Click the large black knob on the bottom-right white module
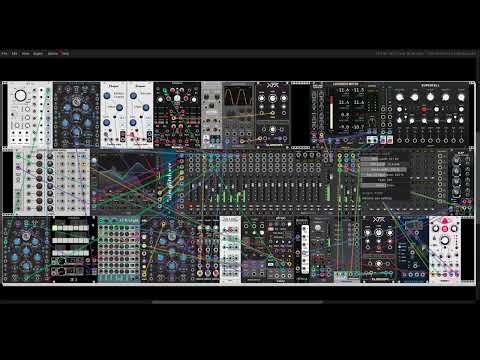Screen dimensions: 480x360 445,240
